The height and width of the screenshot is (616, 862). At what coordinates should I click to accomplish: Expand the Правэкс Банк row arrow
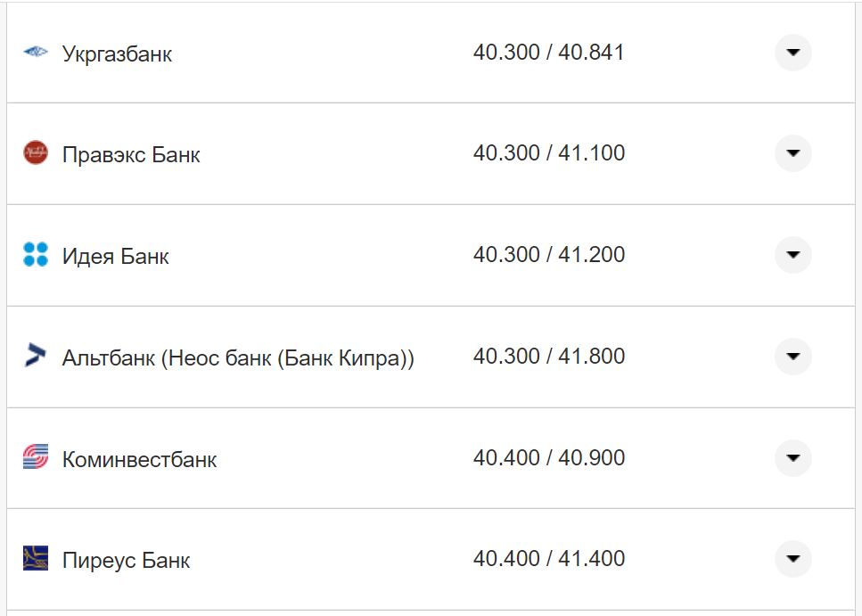coord(792,153)
